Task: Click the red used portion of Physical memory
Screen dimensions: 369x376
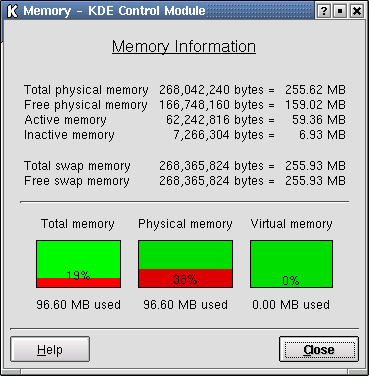Action: coord(185,278)
